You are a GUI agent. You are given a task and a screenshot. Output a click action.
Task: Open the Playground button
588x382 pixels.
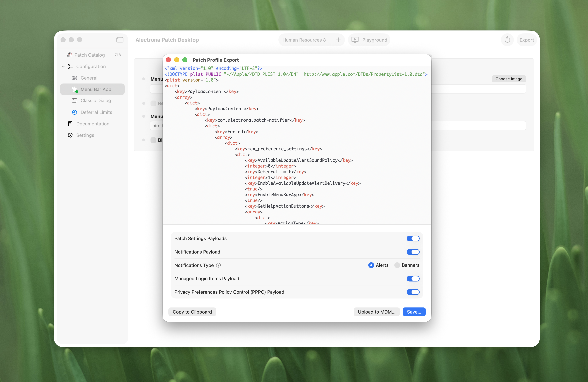pyautogui.click(x=369, y=40)
